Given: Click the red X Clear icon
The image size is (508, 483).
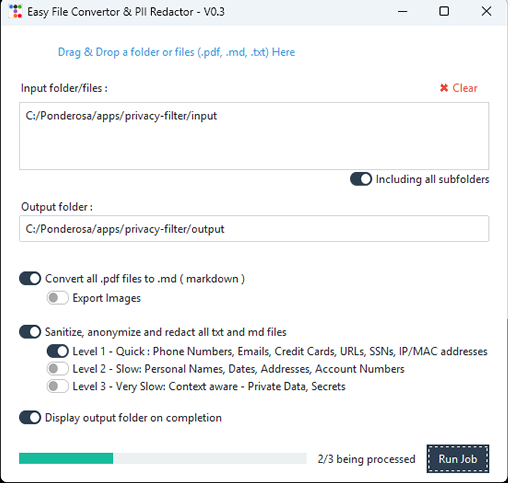Looking at the screenshot, I should pyautogui.click(x=444, y=88).
